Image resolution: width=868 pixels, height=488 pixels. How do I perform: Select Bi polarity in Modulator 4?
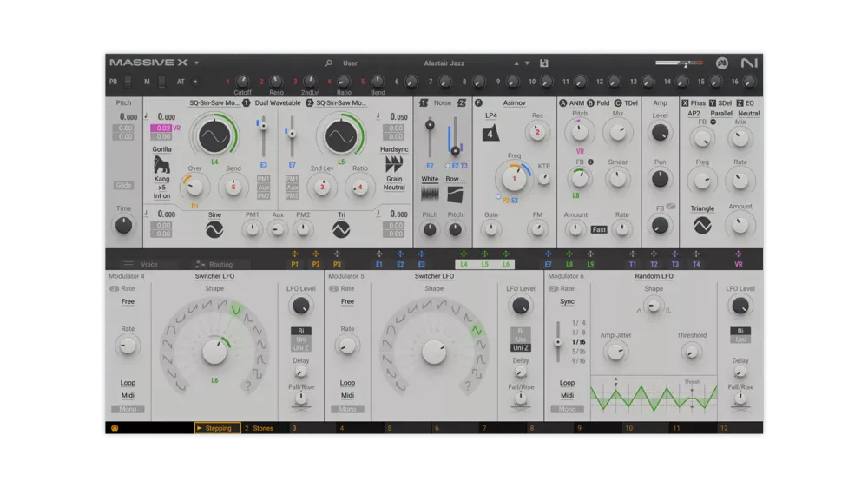300,331
